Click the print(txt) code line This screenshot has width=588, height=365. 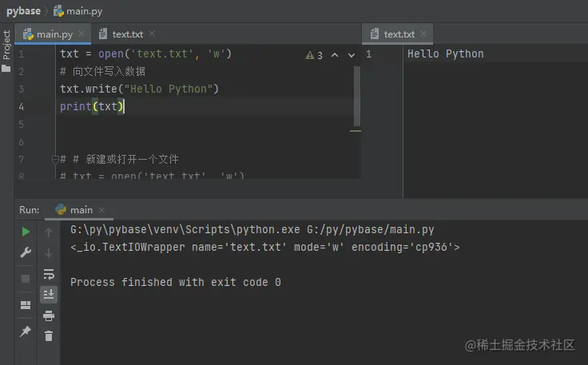[92, 107]
